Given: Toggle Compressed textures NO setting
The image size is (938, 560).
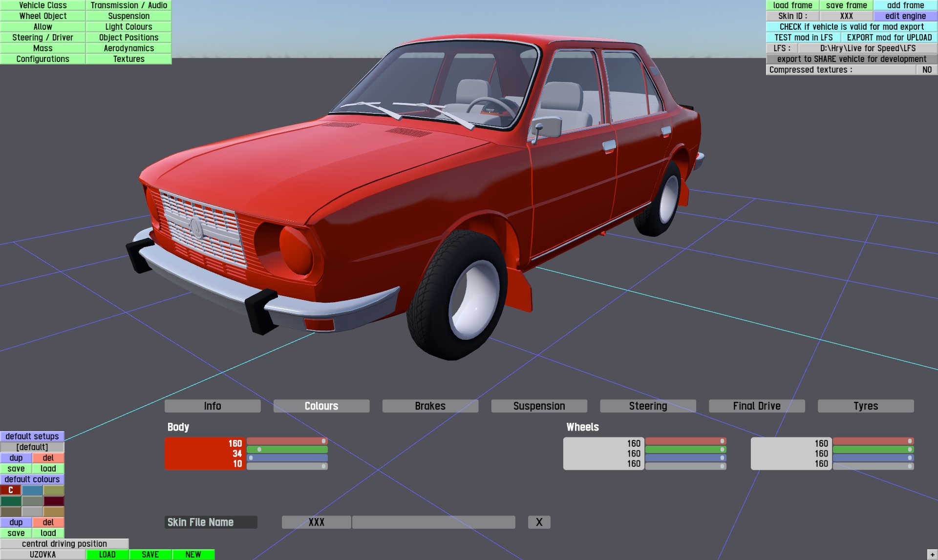Looking at the screenshot, I should (x=926, y=70).
